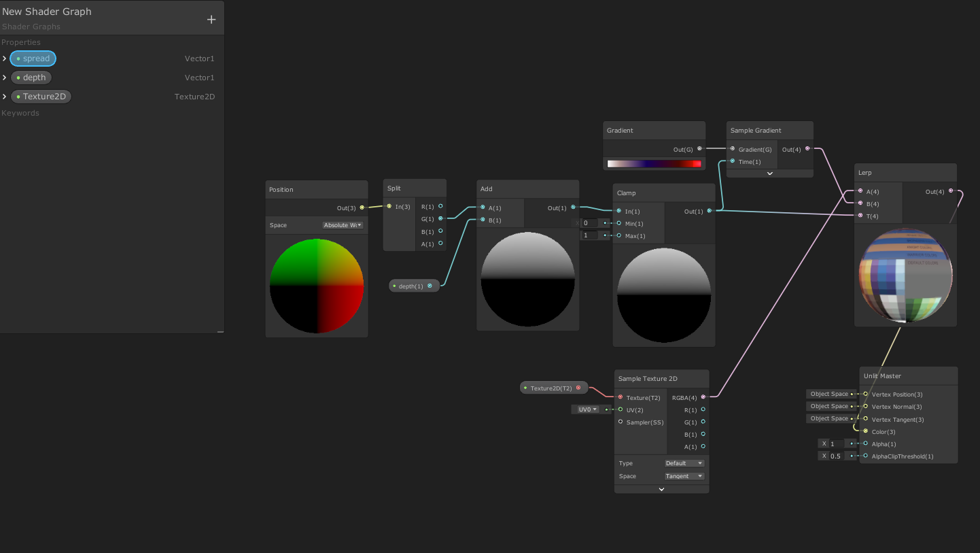Click the Texture(T2) input port on Sample Texture 2D

click(x=619, y=397)
